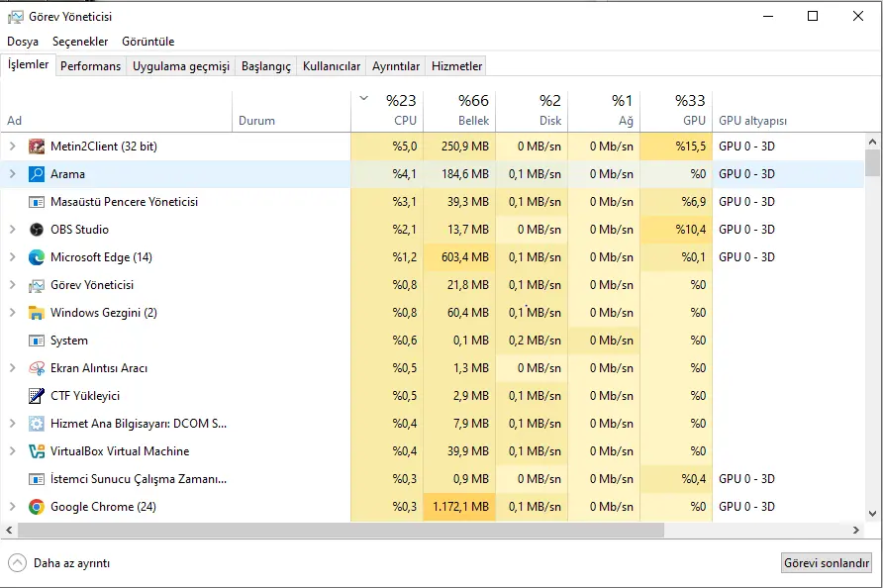Select İstemci Sunucu row GPU 0 - 3D
The image size is (883, 588).
pos(746,479)
